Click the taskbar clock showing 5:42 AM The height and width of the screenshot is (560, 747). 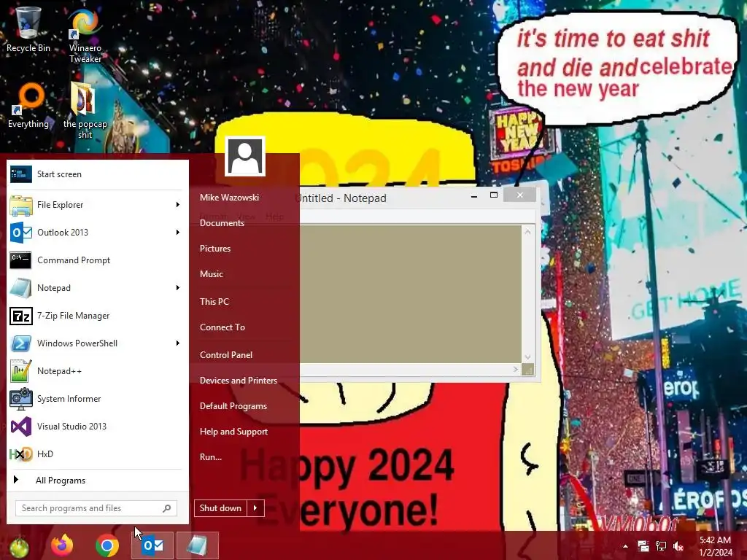[x=715, y=546]
